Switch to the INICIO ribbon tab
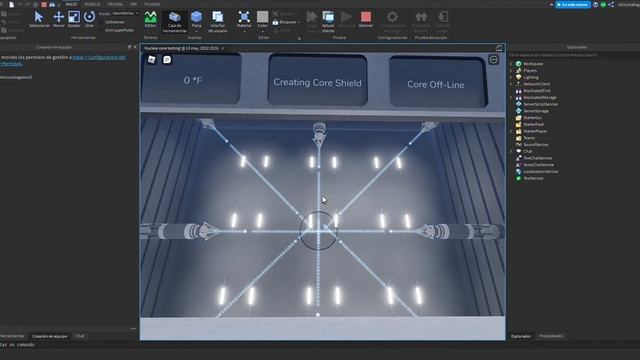 71,4
